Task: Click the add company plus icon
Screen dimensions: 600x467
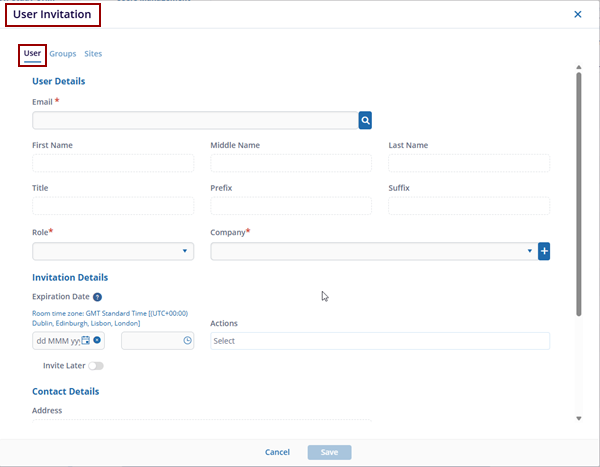Action: click(x=544, y=251)
